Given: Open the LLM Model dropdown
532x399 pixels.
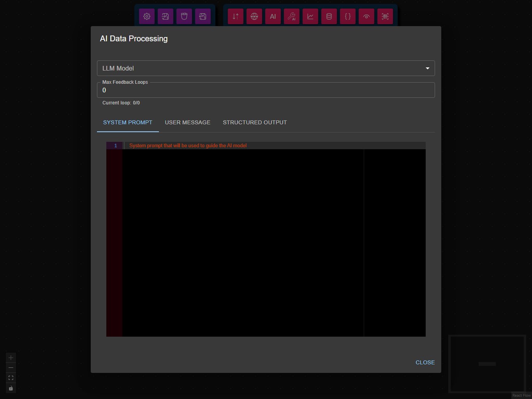Looking at the screenshot, I should point(266,68).
